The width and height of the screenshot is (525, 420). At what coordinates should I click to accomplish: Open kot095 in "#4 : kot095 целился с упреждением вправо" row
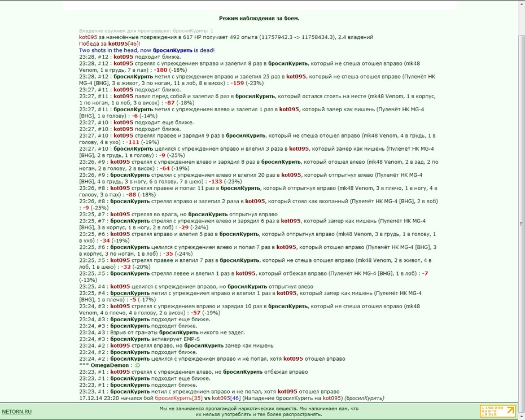(120, 287)
